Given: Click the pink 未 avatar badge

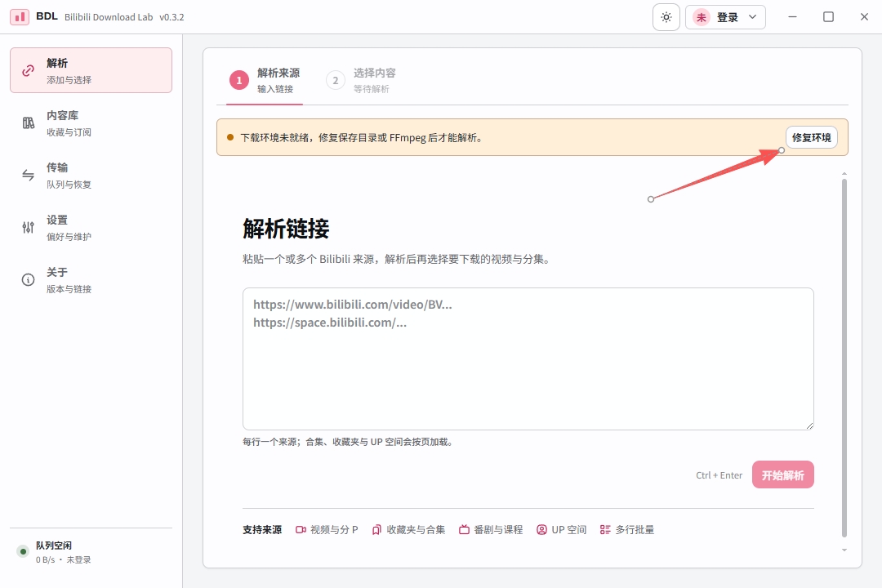Looking at the screenshot, I should pyautogui.click(x=701, y=17).
